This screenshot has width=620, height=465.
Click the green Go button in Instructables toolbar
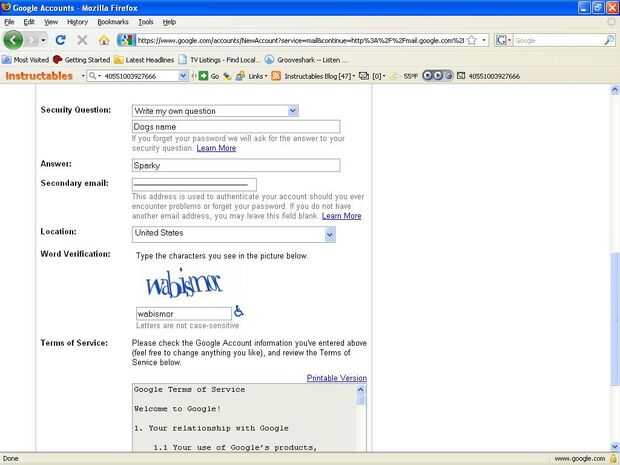208,76
